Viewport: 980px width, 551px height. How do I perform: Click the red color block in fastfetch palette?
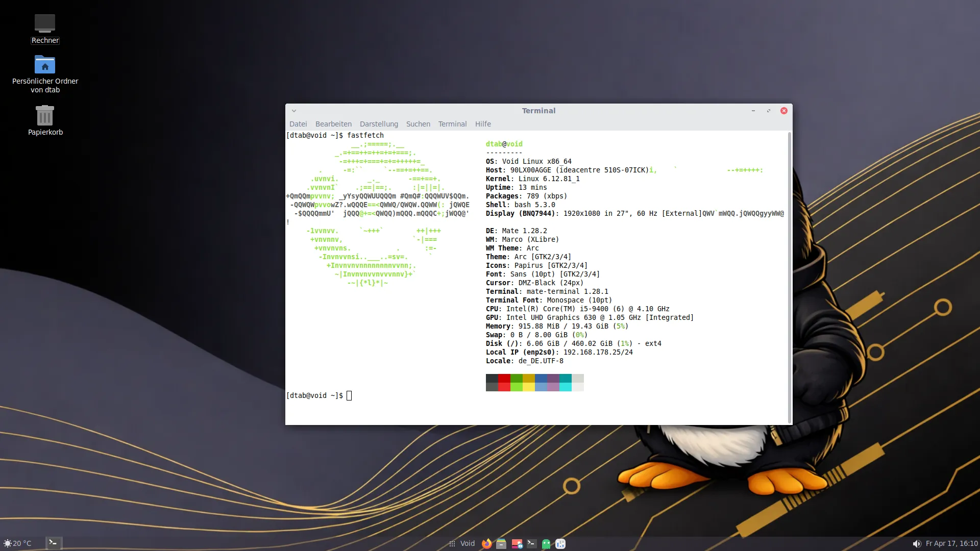504,379
